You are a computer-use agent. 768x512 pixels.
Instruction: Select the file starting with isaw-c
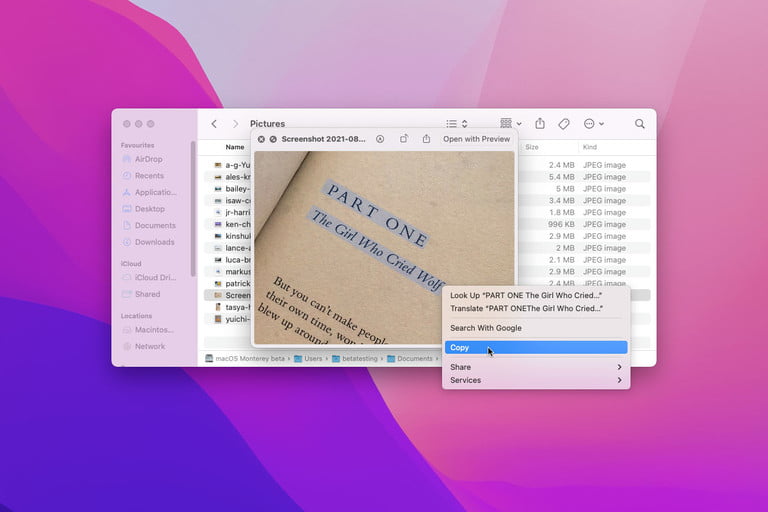click(232, 200)
